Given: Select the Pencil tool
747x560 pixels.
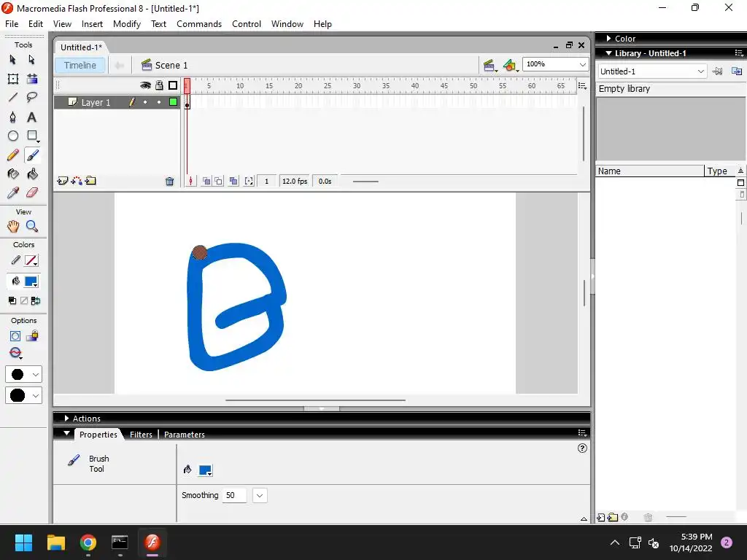Looking at the screenshot, I should pyautogui.click(x=13, y=155).
